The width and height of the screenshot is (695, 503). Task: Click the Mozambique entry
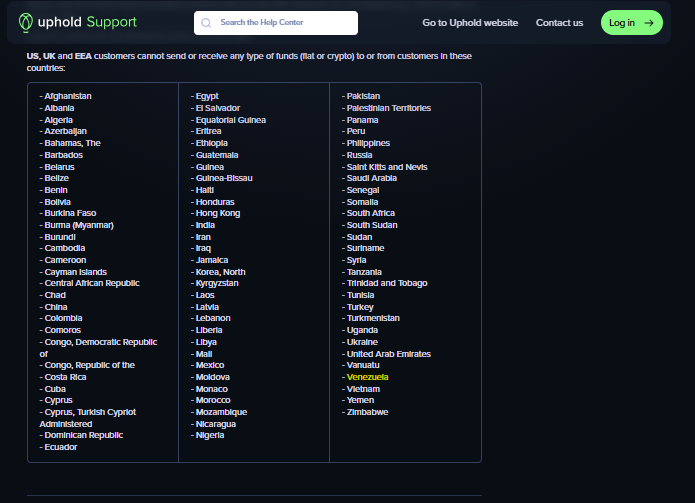coord(221,412)
